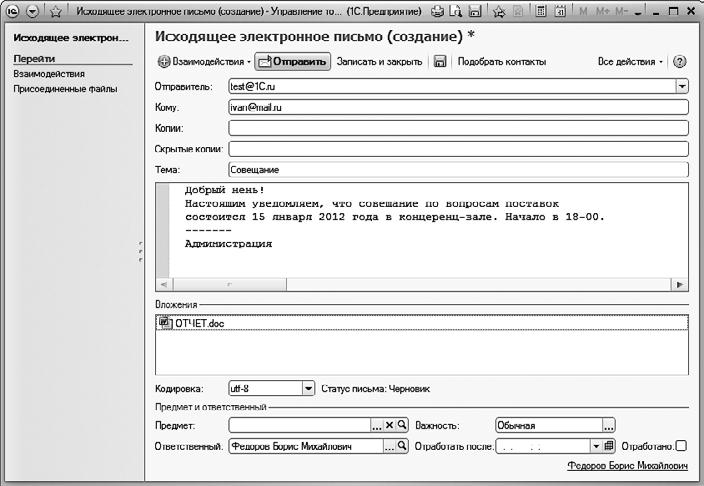This screenshot has width=704, height=486.
Task: Select the ОТЧЕТ.doc attachment
Action: pyautogui.click(x=192, y=323)
